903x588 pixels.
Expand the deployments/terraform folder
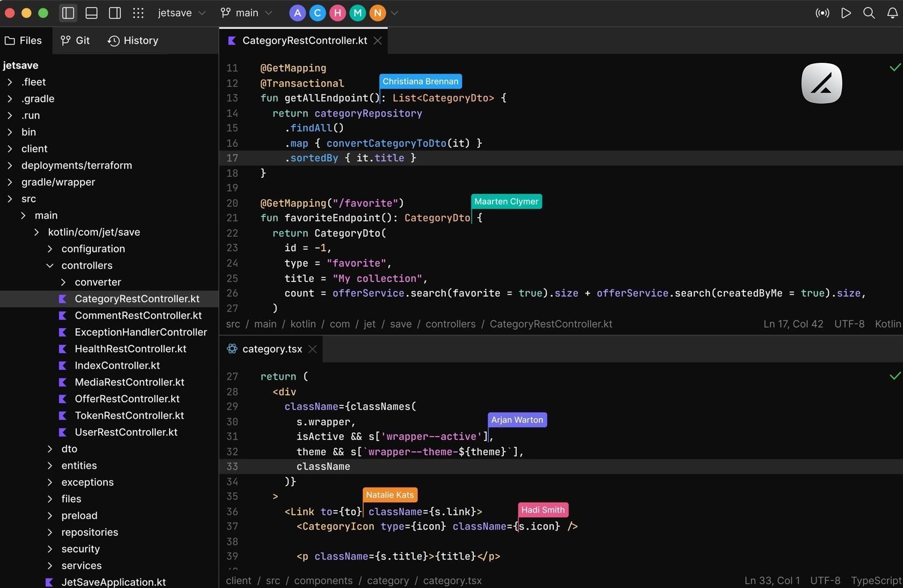click(10, 165)
